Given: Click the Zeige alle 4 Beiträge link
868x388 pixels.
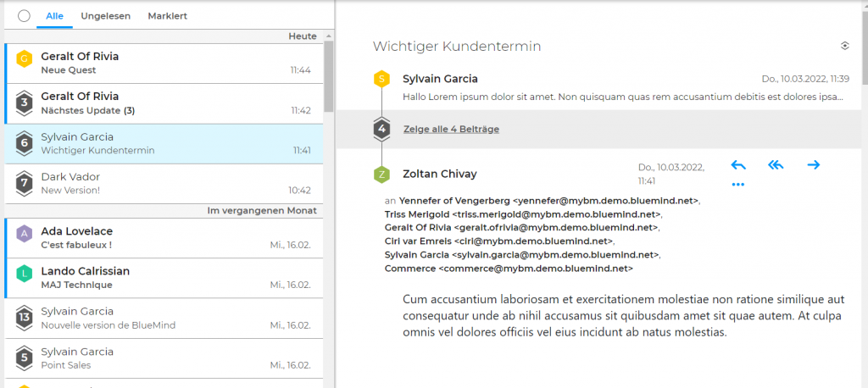Looking at the screenshot, I should (x=451, y=129).
